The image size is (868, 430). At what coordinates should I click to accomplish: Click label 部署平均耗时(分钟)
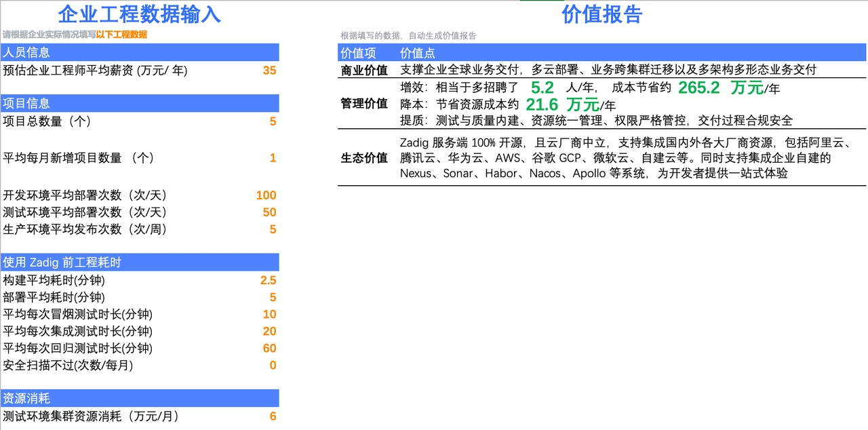pyautogui.click(x=54, y=297)
